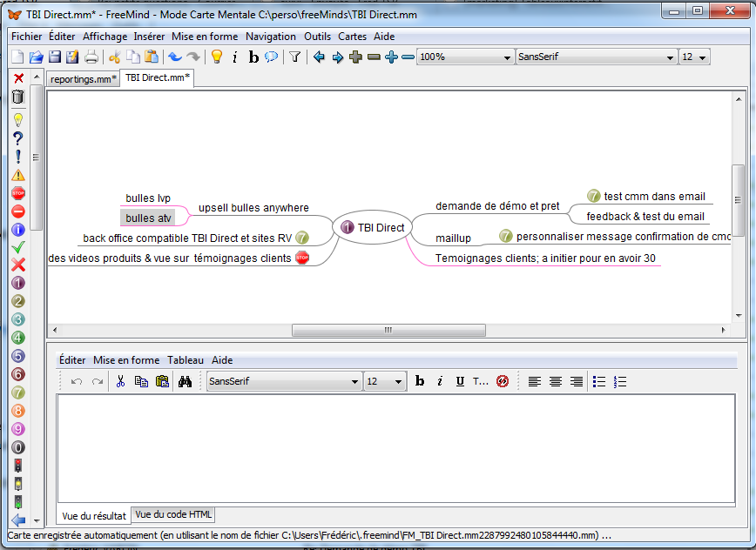Screen dimensions: 756x550
Task: Click the blue plus zoom-in icon
Action: click(391, 57)
